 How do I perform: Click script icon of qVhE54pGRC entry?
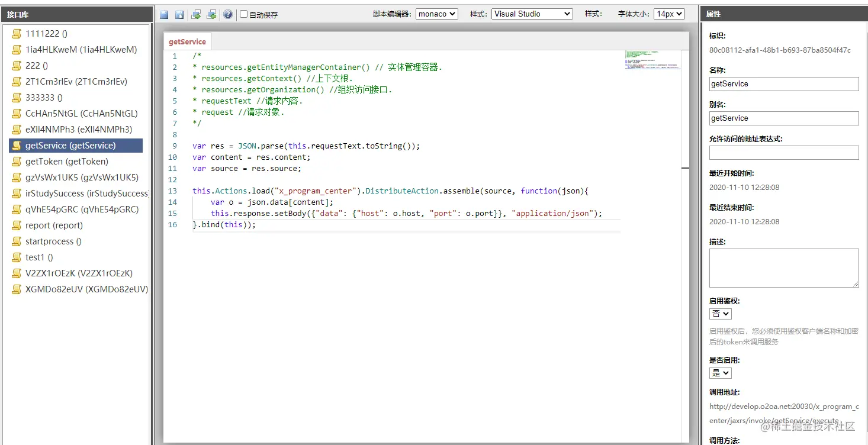(x=17, y=209)
